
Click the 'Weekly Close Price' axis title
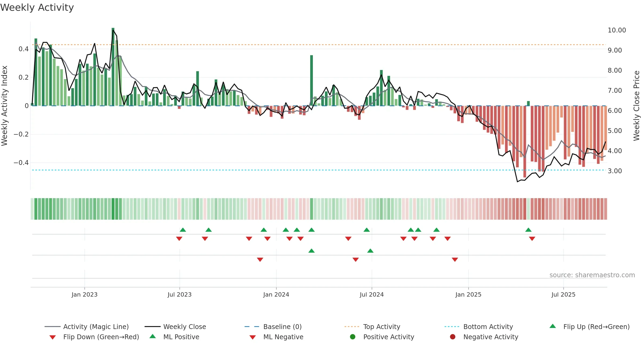coord(636,106)
